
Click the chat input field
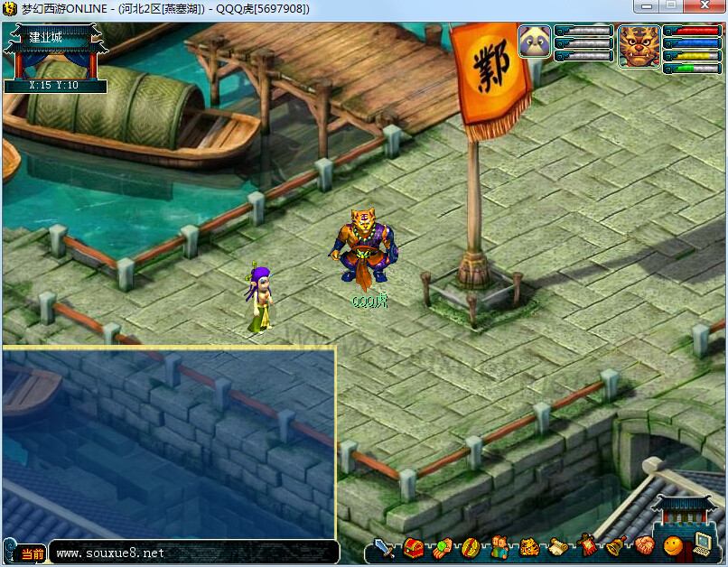pos(193,553)
